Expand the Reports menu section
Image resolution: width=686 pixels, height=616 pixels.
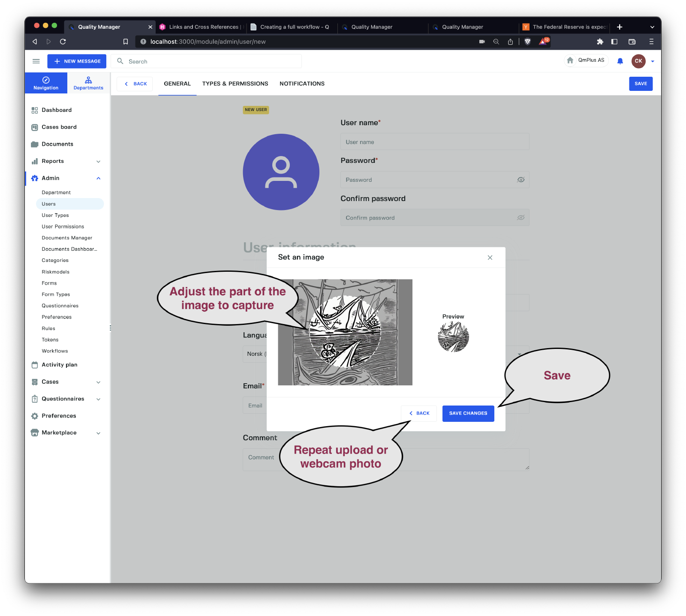[x=98, y=162]
